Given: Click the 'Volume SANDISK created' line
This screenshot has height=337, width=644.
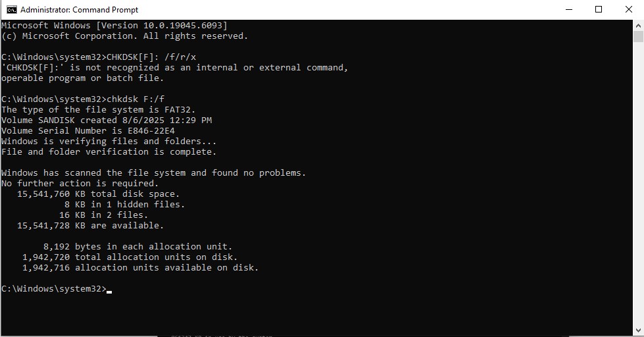Looking at the screenshot, I should tap(107, 120).
